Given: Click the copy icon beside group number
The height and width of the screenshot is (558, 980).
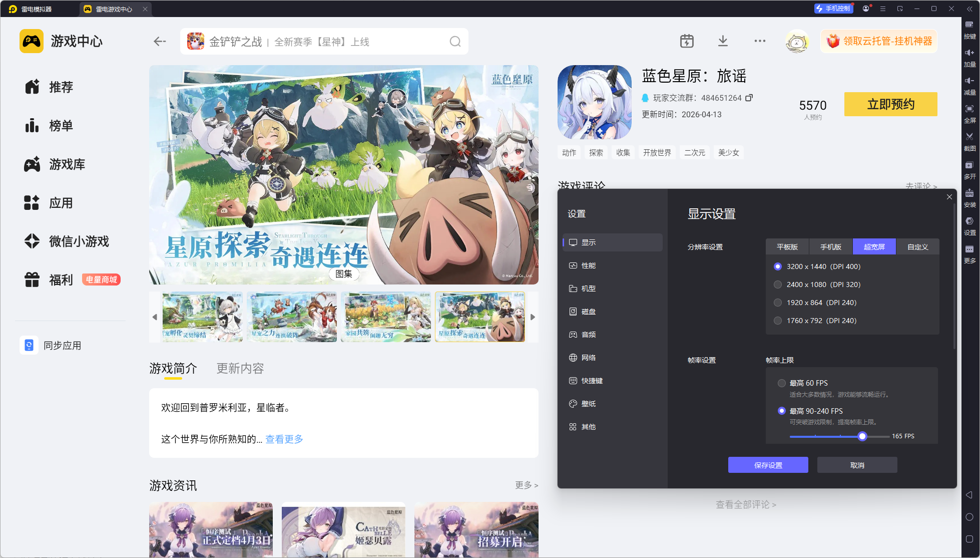Looking at the screenshot, I should click(749, 98).
